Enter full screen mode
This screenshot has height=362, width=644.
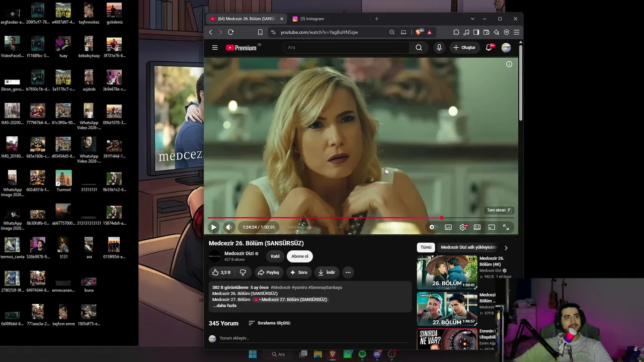click(x=506, y=227)
